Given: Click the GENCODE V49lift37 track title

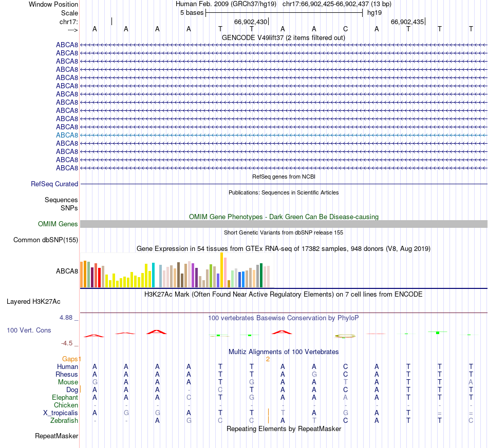Looking at the screenshot, I should (283, 37).
